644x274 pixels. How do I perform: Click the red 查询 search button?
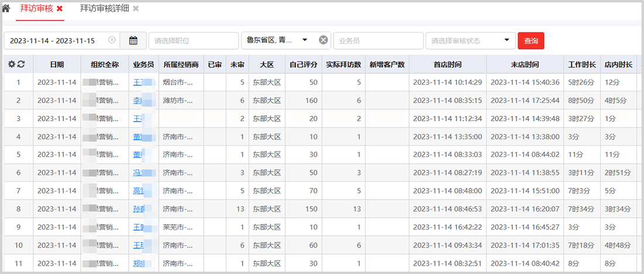click(531, 40)
